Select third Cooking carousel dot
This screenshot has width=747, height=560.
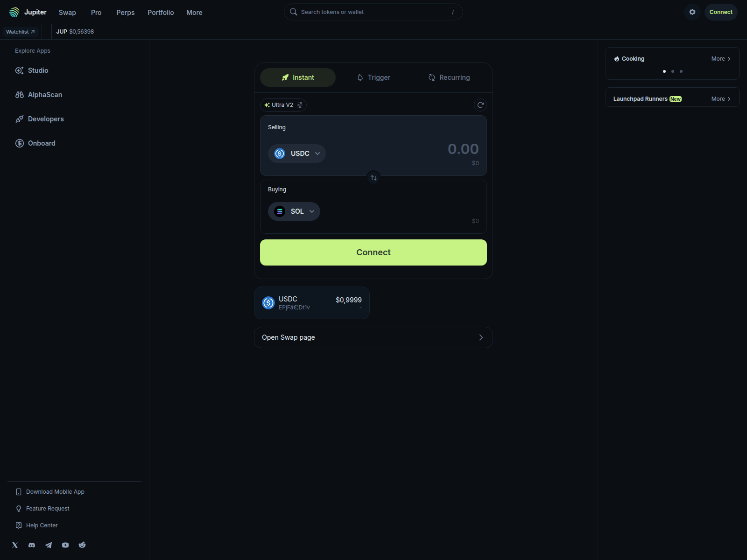click(x=681, y=71)
